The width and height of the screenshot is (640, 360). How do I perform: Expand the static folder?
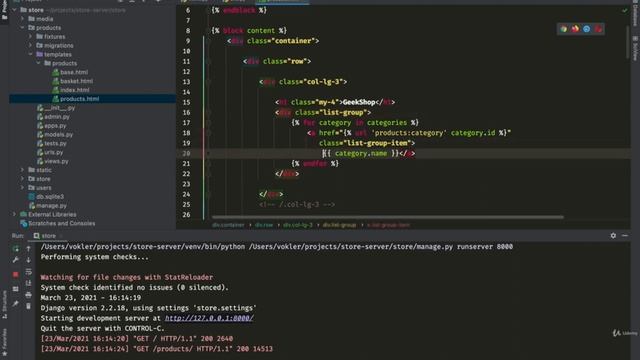click(22, 170)
